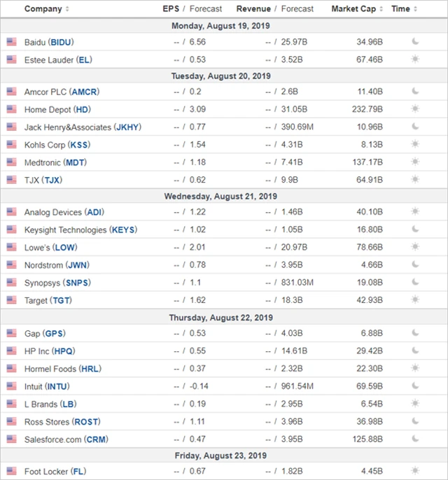Click the moon icon in Salesforce.com row
This screenshot has width=448, height=480.
415,439
